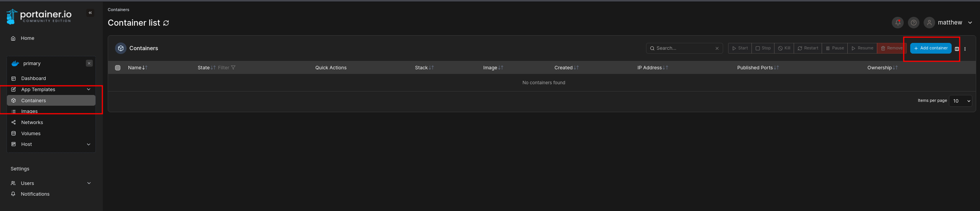Click the Dashboard layout icon
980x211 pixels.
click(13, 79)
